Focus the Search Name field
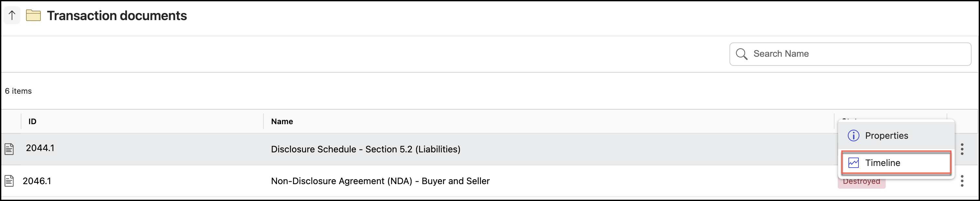 (856, 54)
